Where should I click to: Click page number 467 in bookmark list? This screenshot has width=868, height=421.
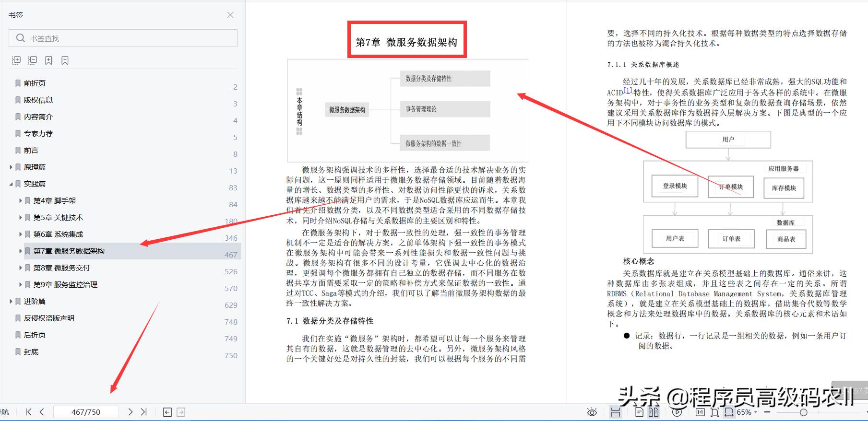231,255
